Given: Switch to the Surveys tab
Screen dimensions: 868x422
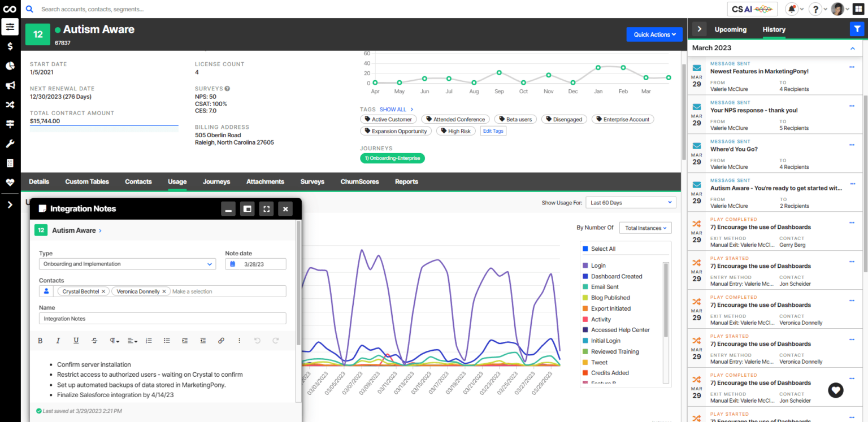Looking at the screenshot, I should (x=312, y=181).
